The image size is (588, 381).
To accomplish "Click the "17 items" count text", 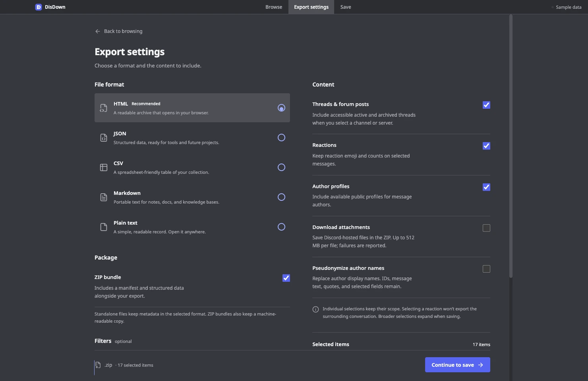I will (x=482, y=344).
